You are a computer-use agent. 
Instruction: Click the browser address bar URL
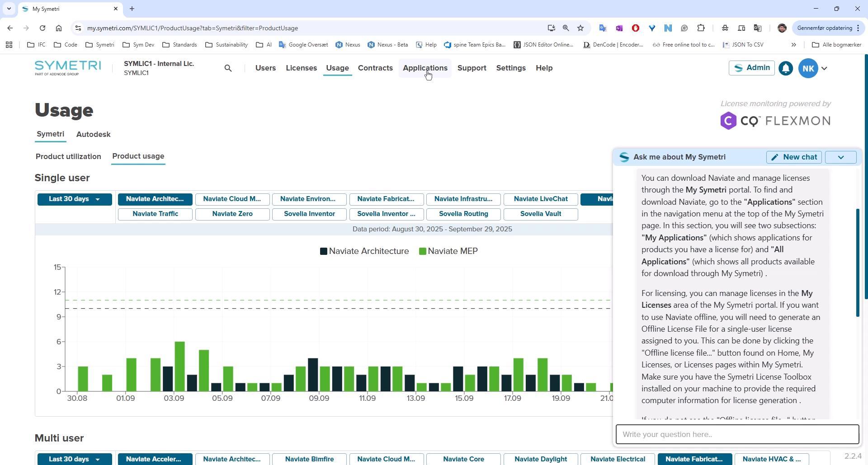click(193, 28)
